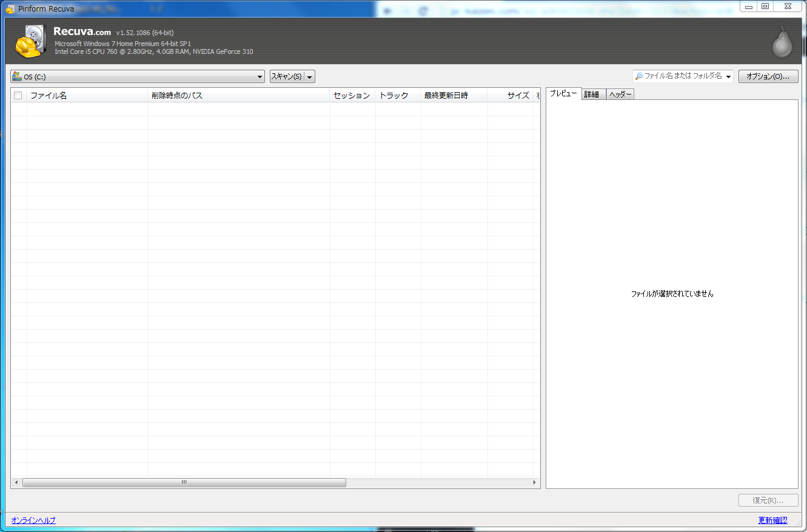Minimize the Piriform Recuva window
The image size is (807, 532).
tap(749, 6)
